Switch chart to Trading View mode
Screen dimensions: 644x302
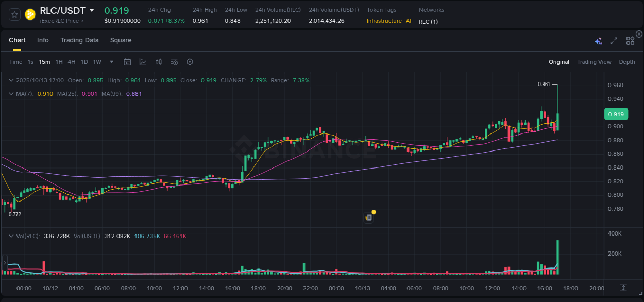(x=594, y=61)
